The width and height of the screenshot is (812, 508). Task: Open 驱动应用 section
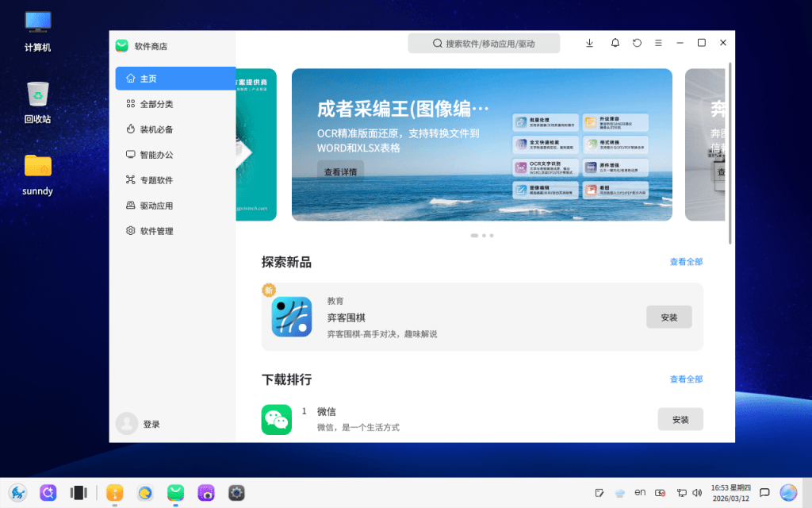pyautogui.click(x=175, y=206)
